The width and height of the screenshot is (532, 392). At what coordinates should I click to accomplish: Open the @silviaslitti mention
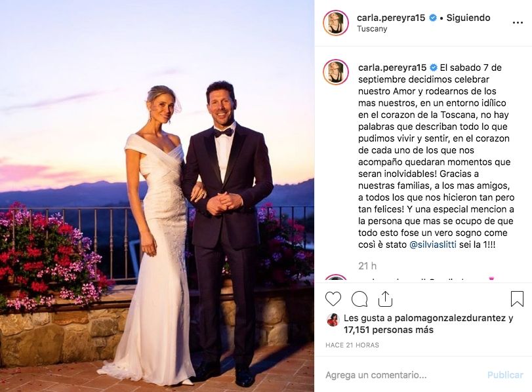coord(433,245)
